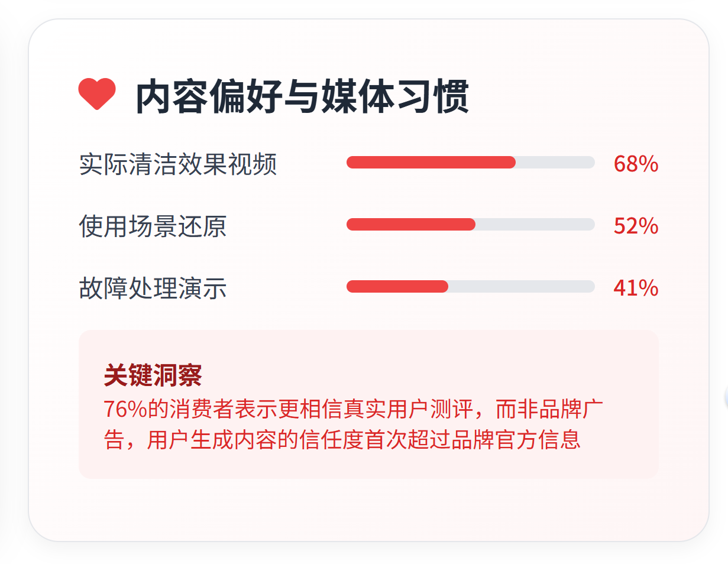Click the red filled part of the 41% bar
Image resolution: width=728 pixels, height=564 pixels.
397,287
